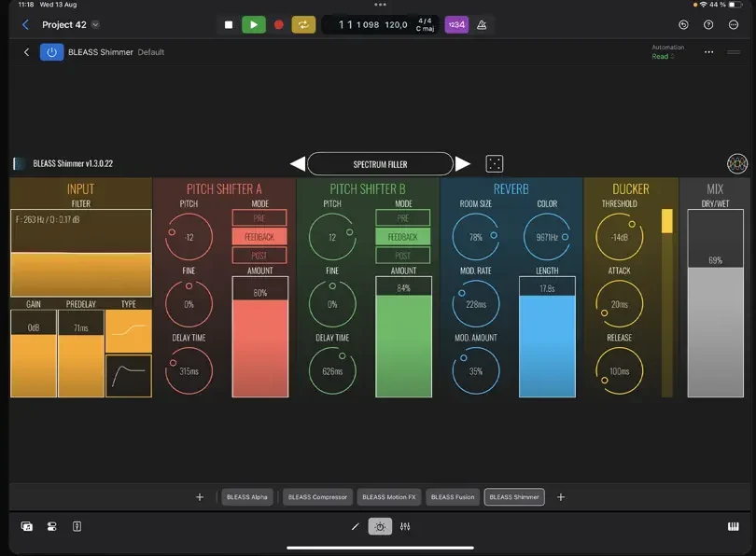Close the plugin view with back chevron

point(26,52)
